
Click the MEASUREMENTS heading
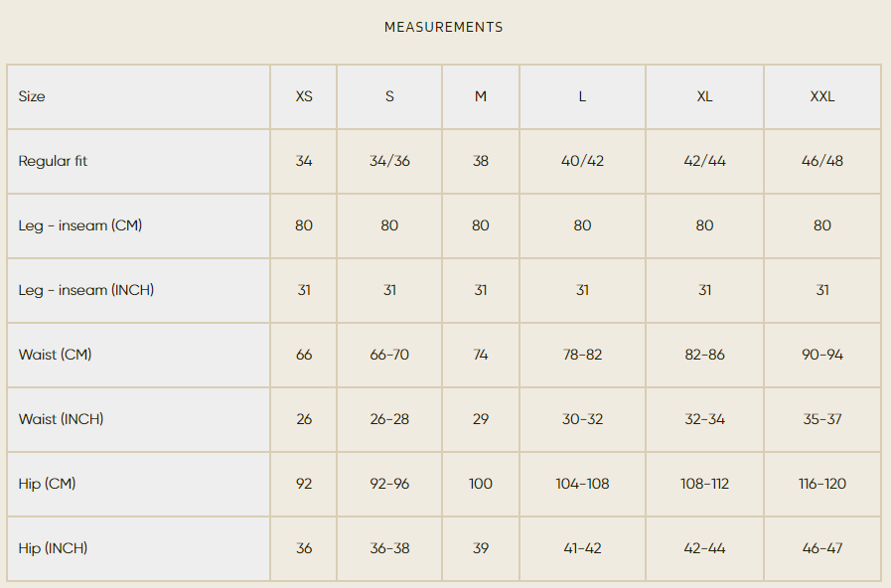point(444,28)
